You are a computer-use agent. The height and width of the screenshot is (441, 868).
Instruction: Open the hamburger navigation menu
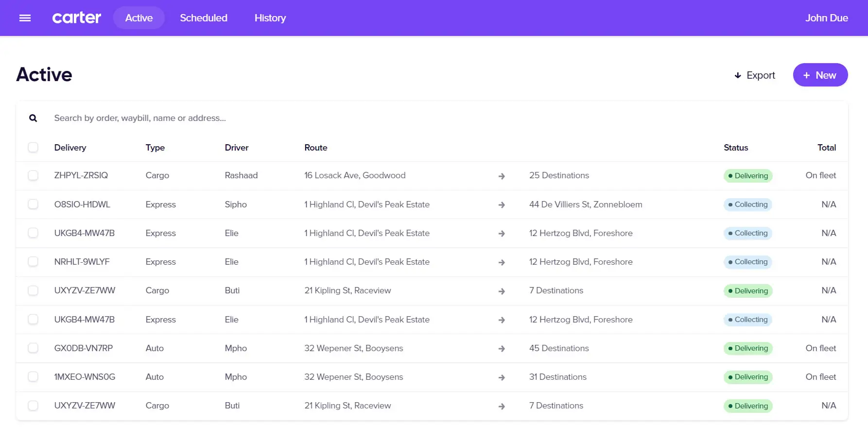coord(25,18)
